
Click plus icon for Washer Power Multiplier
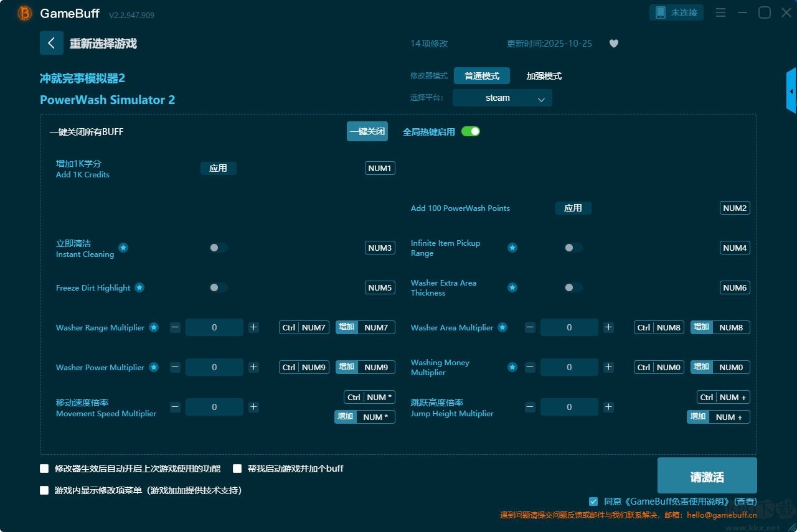point(253,367)
